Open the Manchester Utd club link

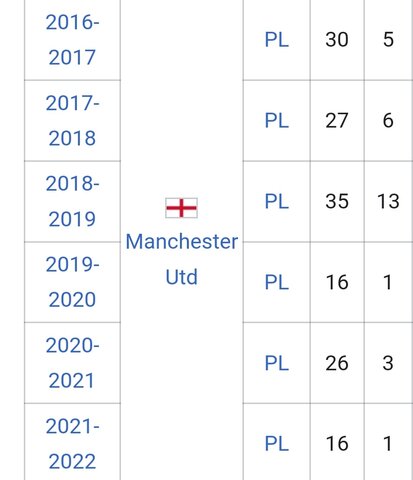tap(182, 259)
